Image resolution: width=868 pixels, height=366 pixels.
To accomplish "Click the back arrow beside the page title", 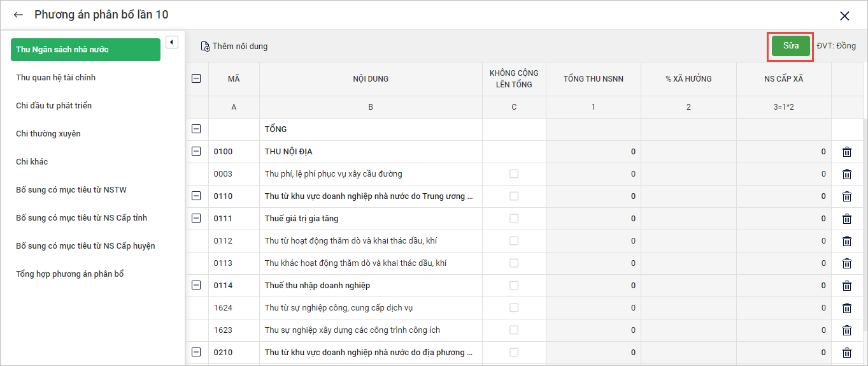I will pos(18,15).
